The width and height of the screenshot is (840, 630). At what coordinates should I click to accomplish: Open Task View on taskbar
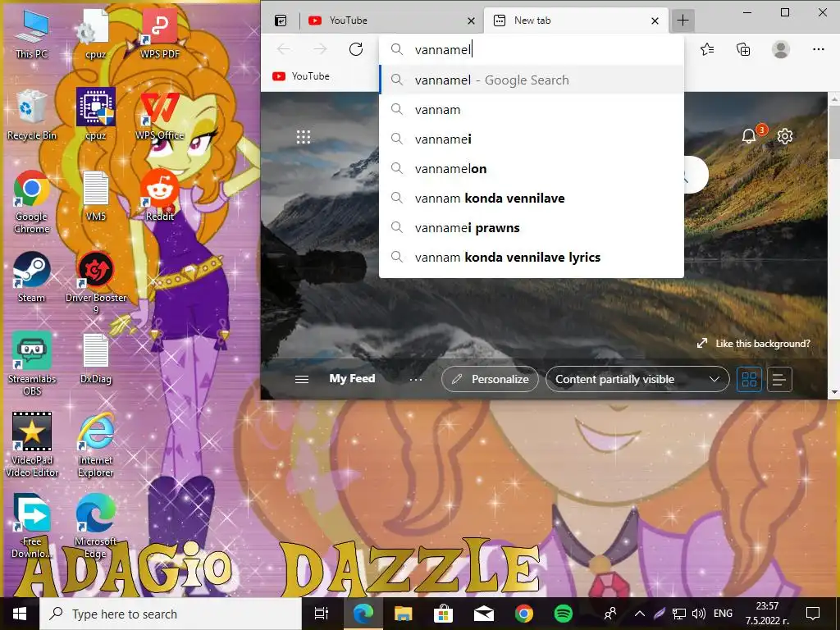(x=321, y=614)
